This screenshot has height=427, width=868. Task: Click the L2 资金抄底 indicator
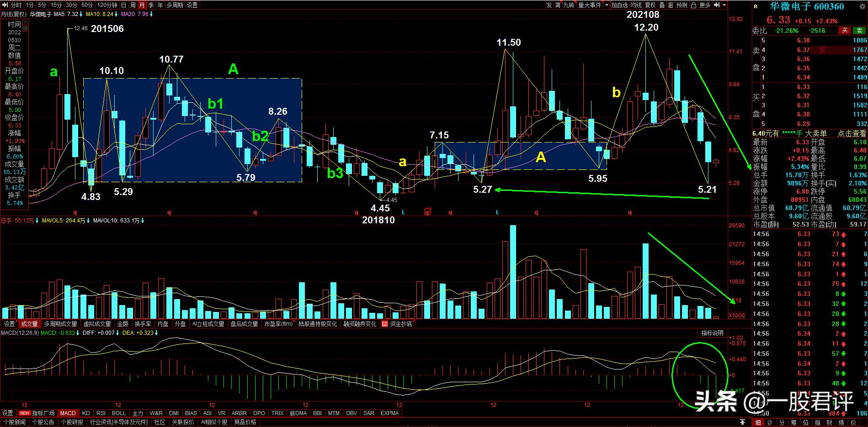pyautogui.click(x=397, y=324)
